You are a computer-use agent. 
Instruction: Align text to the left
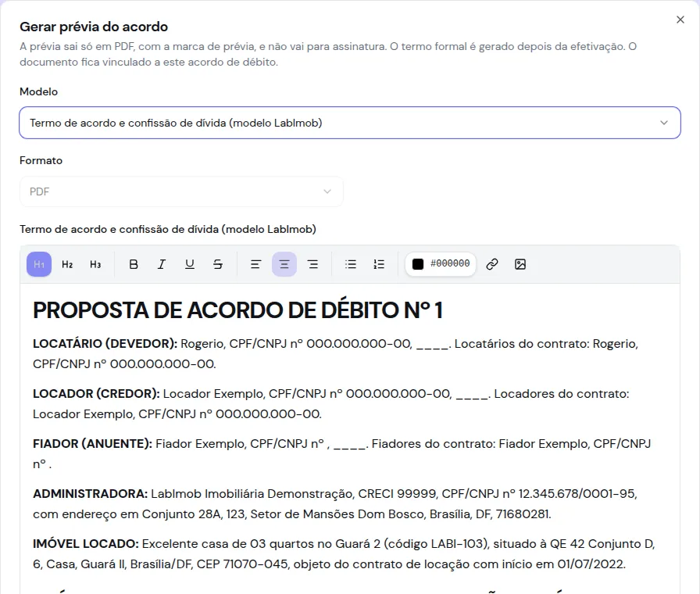(255, 264)
